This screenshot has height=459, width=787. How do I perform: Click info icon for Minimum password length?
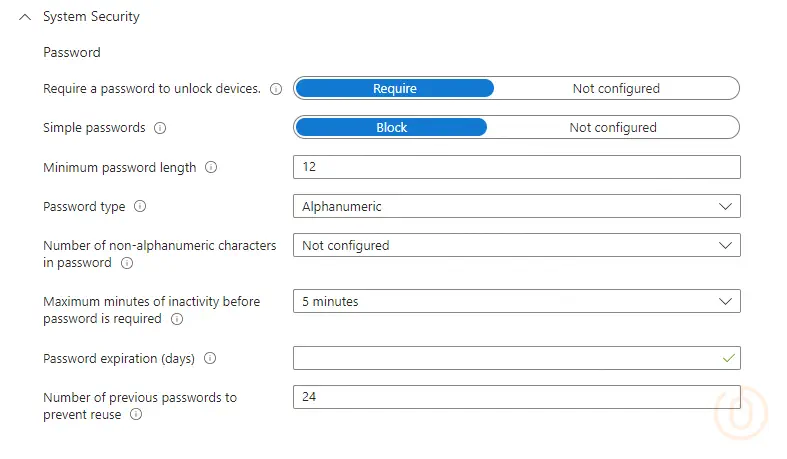[x=211, y=168]
